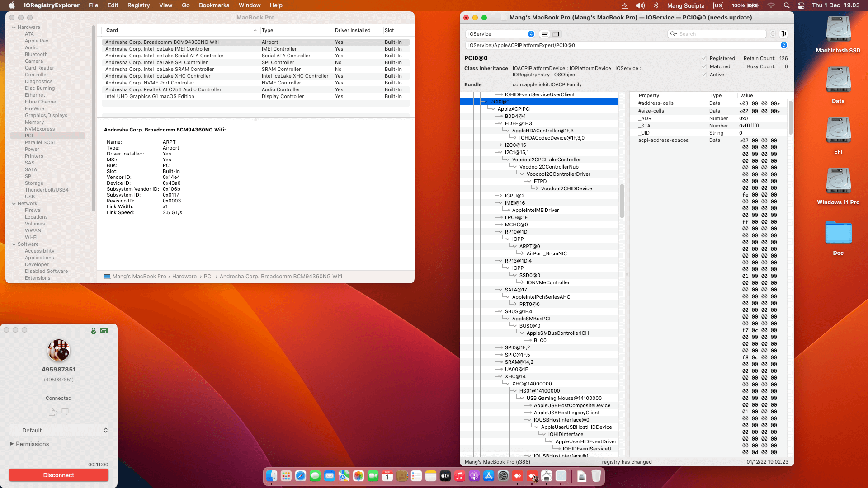
Task: Open Trash from the Dock
Action: click(596, 476)
